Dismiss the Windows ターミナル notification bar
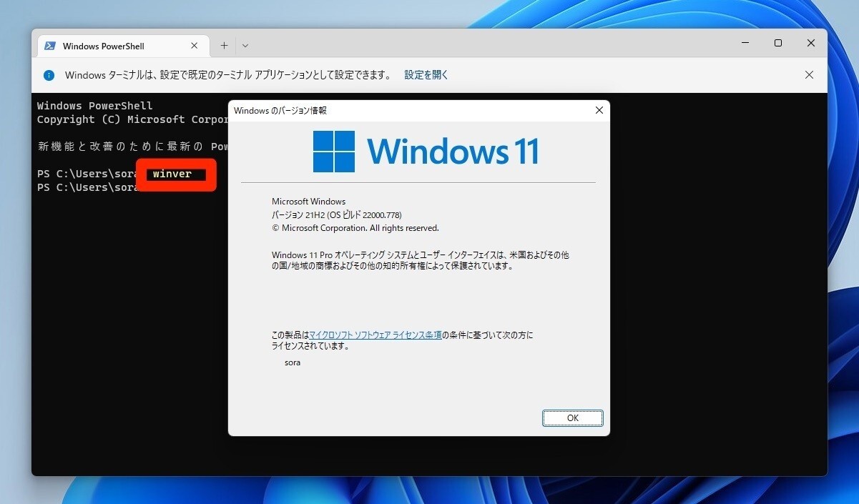859x504 pixels. tap(809, 74)
